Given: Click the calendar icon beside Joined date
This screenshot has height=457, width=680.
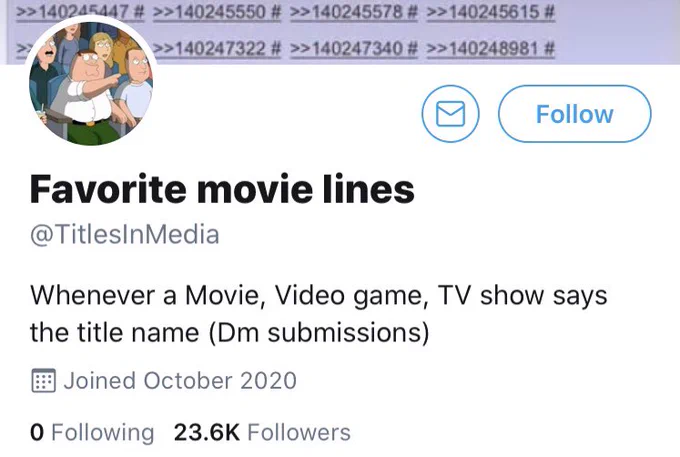Looking at the screenshot, I should pos(43,381).
